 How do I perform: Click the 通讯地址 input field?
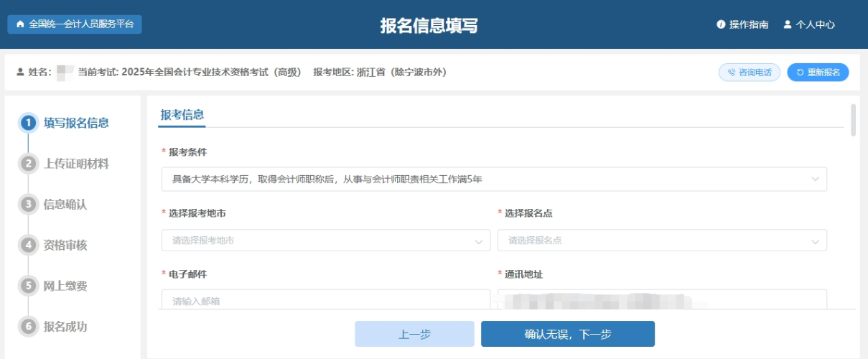pos(661,299)
